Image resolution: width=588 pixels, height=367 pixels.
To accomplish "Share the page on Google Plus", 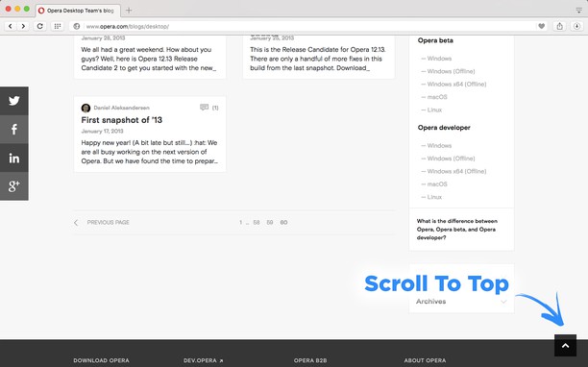I will (13, 186).
